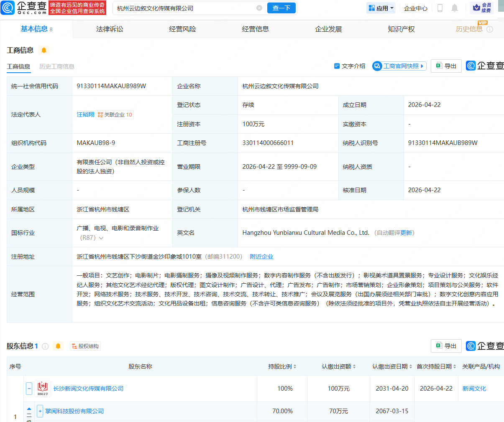Switch to 经营风险 tab
Viewport: 504px width, 422px height.
pos(182,29)
